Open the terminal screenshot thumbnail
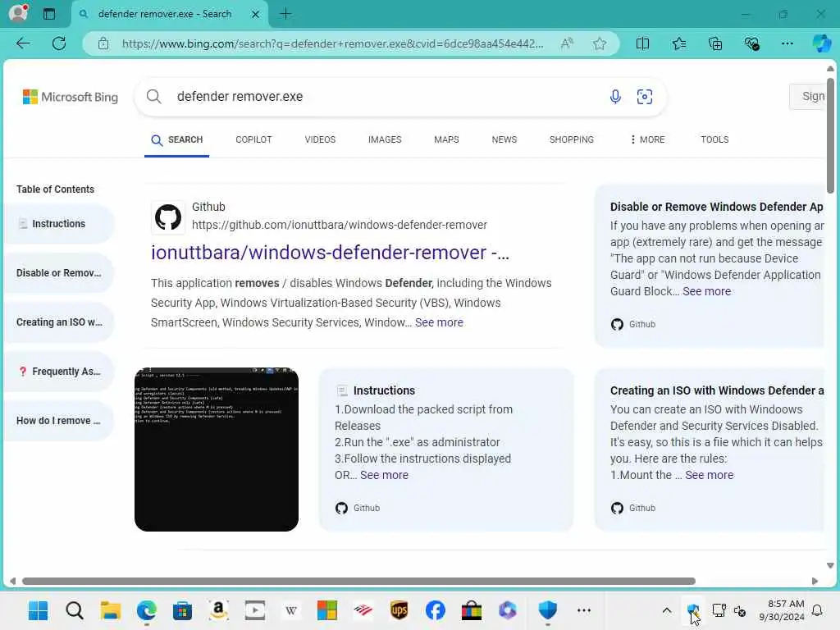 (x=217, y=450)
